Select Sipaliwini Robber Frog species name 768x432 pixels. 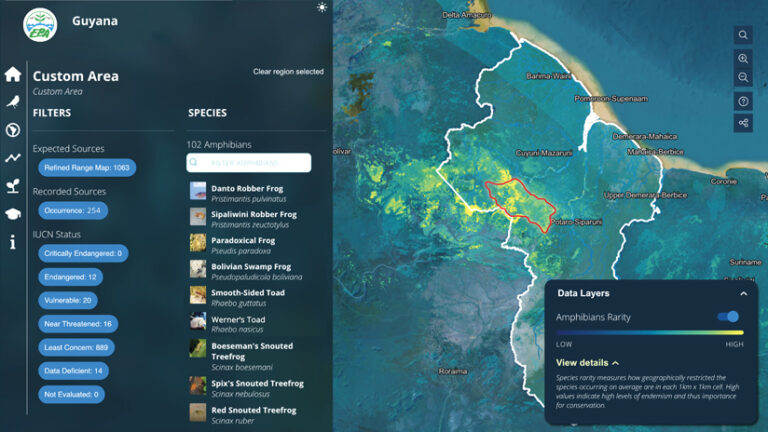(254, 215)
